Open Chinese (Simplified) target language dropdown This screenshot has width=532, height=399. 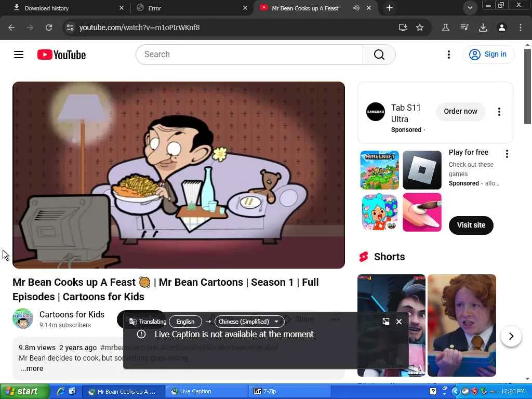click(249, 322)
